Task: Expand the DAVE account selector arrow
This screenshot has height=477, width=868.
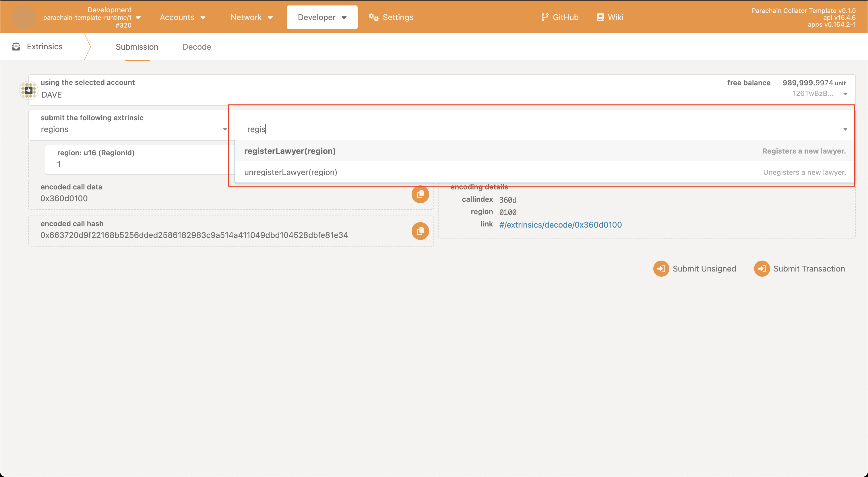Action: click(845, 94)
